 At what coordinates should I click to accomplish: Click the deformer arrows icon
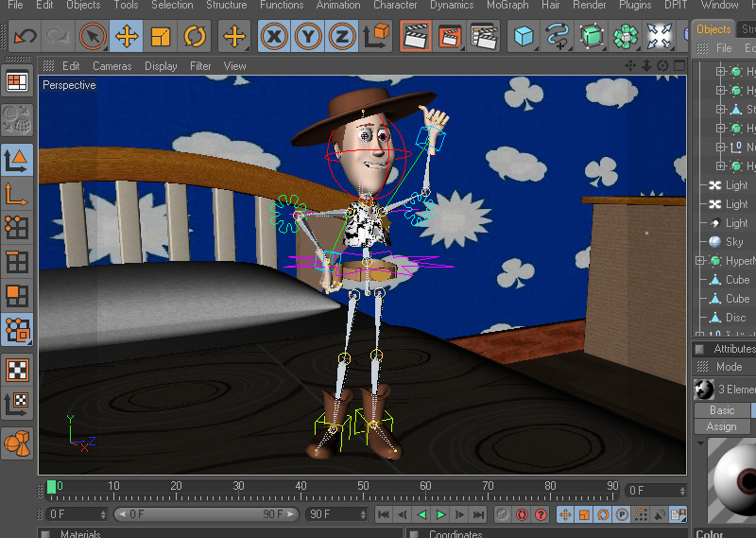(x=659, y=36)
